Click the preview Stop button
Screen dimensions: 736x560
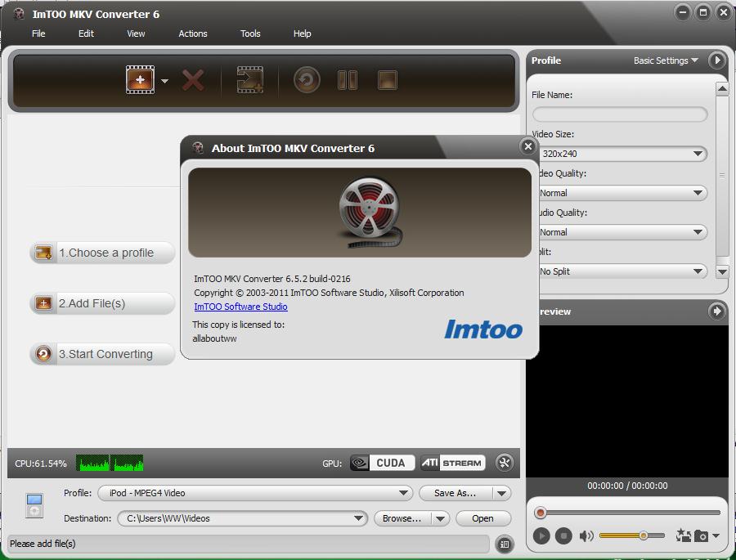[x=563, y=535]
